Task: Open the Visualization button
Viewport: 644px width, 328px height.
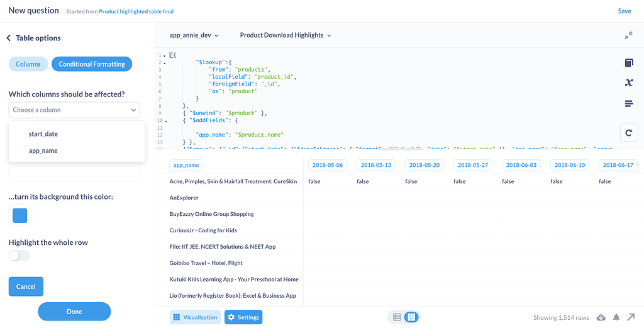Action: 195,317
